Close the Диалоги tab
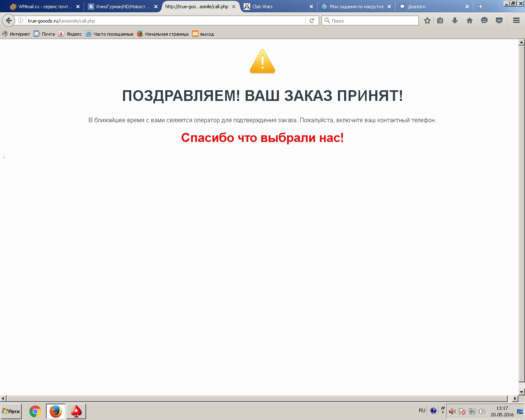Image resolution: width=525 pixels, height=420 pixels. coord(467,7)
